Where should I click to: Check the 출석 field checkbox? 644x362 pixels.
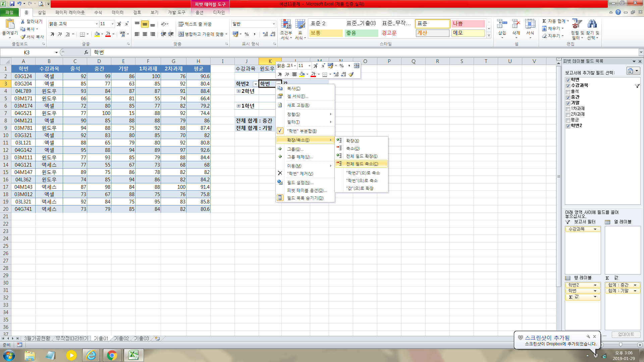tap(568, 92)
